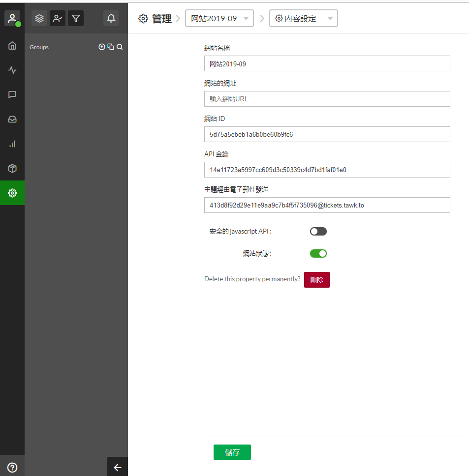Image resolution: width=469 pixels, height=476 pixels.
Task: Open the Inbox tray icon
Action: pos(12,119)
